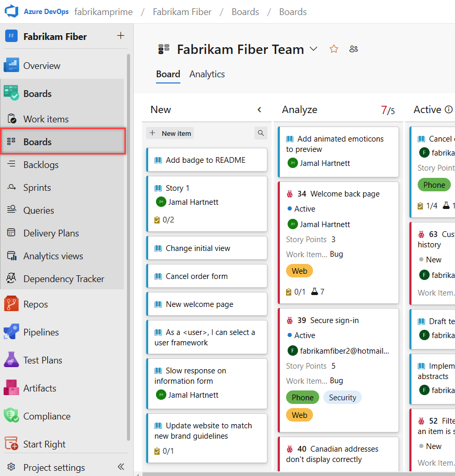Mark Fabrikam Fiber Team as favorite star
This screenshot has height=476, width=455.
pyautogui.click(x=334, y=49)
